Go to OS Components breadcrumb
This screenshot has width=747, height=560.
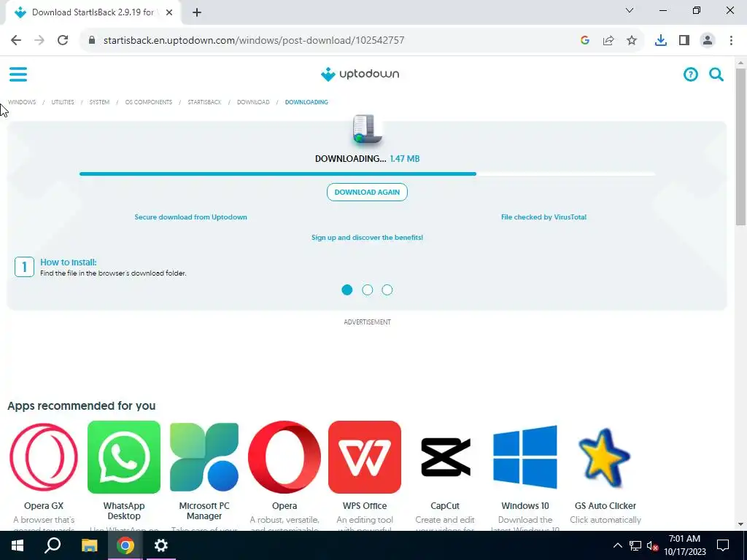(x=149, y=102)
